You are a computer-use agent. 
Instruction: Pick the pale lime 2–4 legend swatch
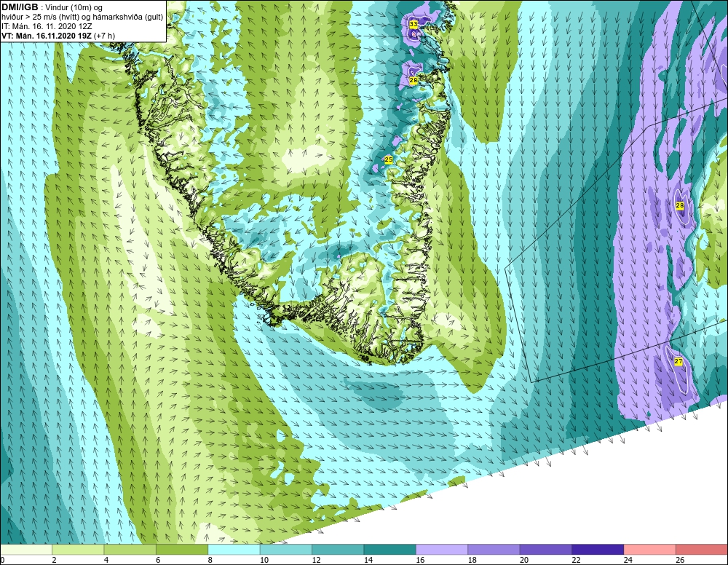(78, 550)
